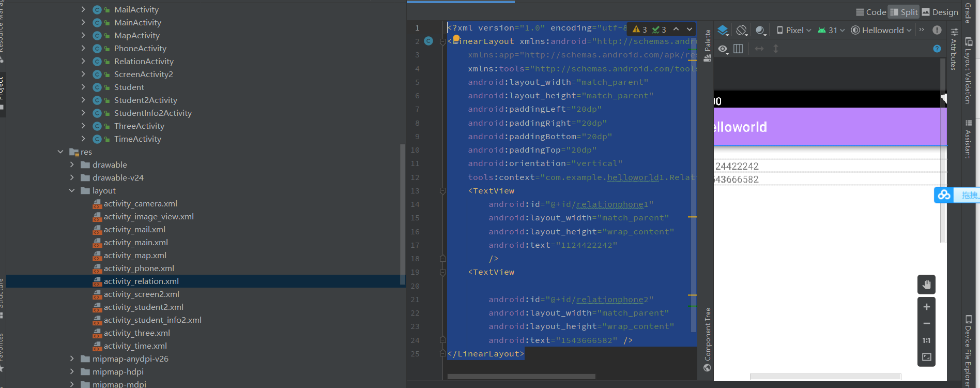Click the relationphone1 id link in code
Image resolution: width=980 pixels, height=388 pixels.
(x=612, y=204)
